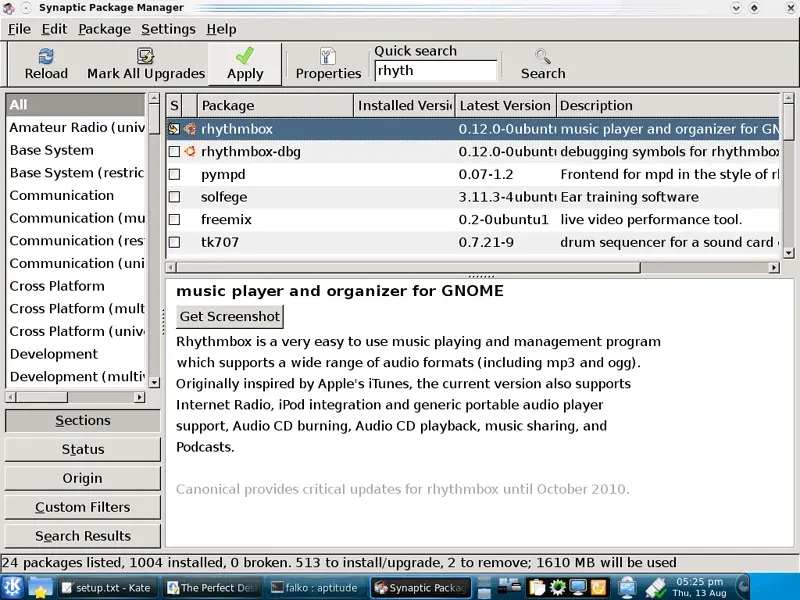Click the Synaptic window menu icon in title bar

point(8,8)
